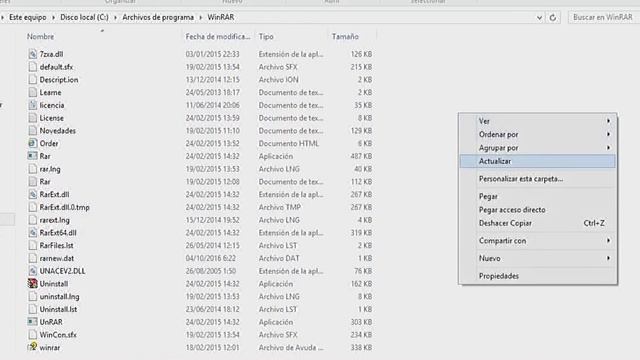Click the rarnew.dat file icon
Image resolution: width=640 pixels, height=360 pixels.
click(33, 258)
